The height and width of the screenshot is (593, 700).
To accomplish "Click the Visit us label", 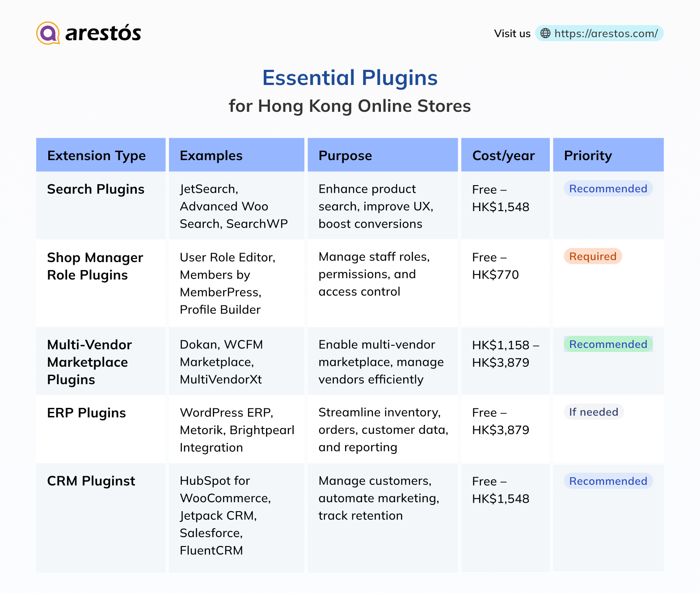I will 512,33.
